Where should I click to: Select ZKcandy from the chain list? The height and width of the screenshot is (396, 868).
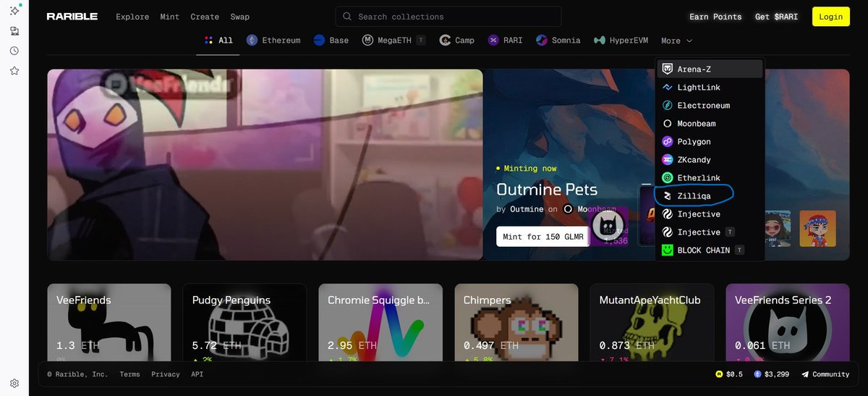pyautogui.click(x=710, y=159)
